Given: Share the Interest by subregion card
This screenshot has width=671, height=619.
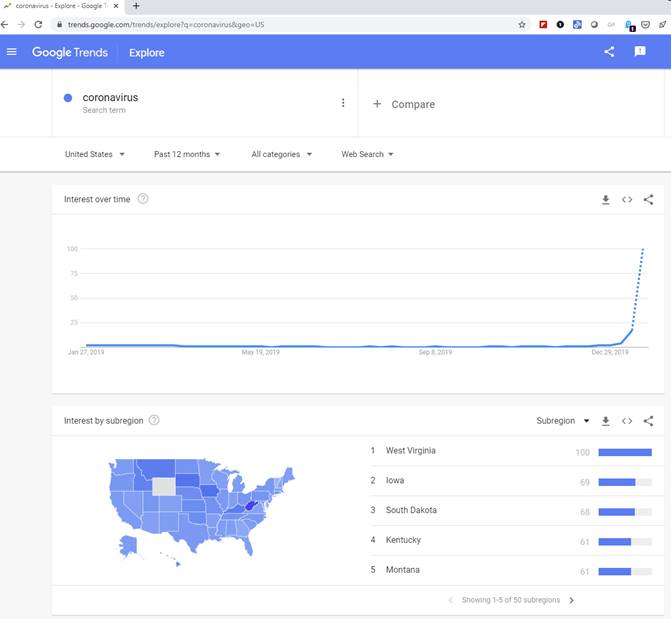Looking at the screenshot, I should (x=648, y=421).
